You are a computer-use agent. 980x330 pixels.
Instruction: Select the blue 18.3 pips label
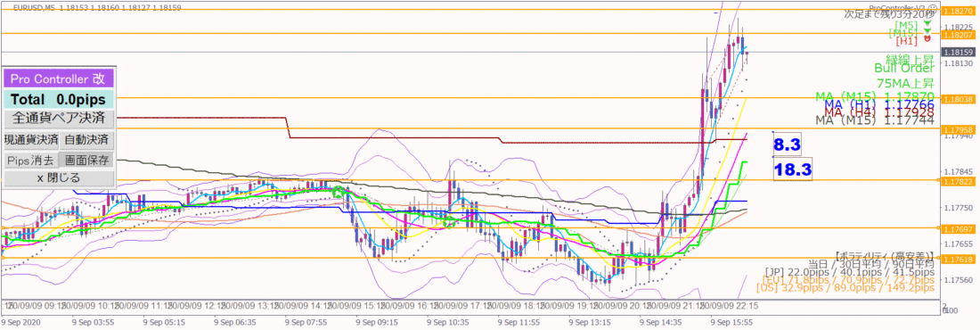tap(793, 169)
